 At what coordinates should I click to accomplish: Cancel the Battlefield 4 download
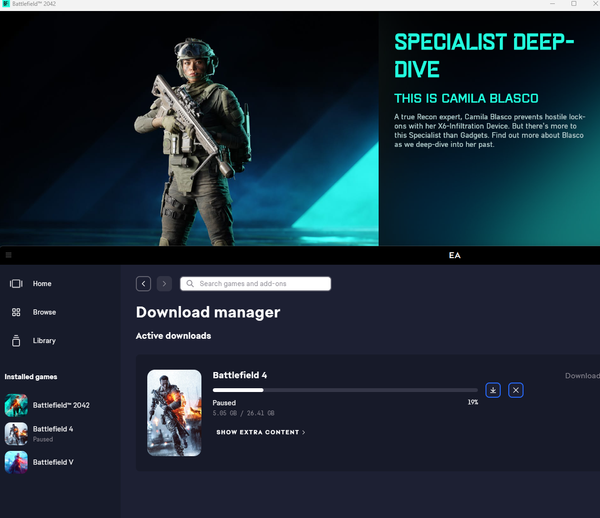pyautogui.click(x=516, y=390)
